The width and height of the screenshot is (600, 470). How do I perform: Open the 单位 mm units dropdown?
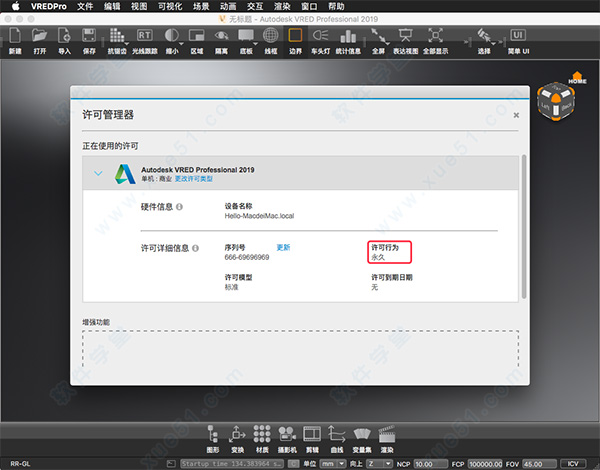pyautogui.click(x=333, y=464)
